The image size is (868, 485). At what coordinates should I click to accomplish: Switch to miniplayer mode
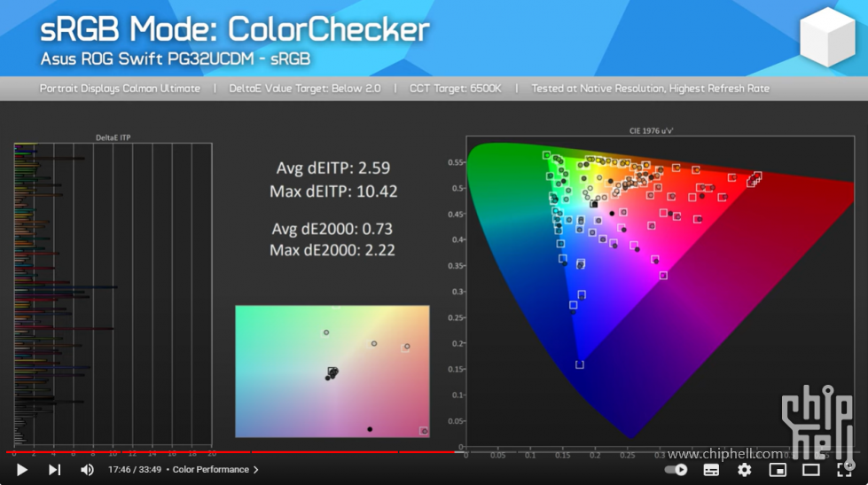[x=778, y=470]
